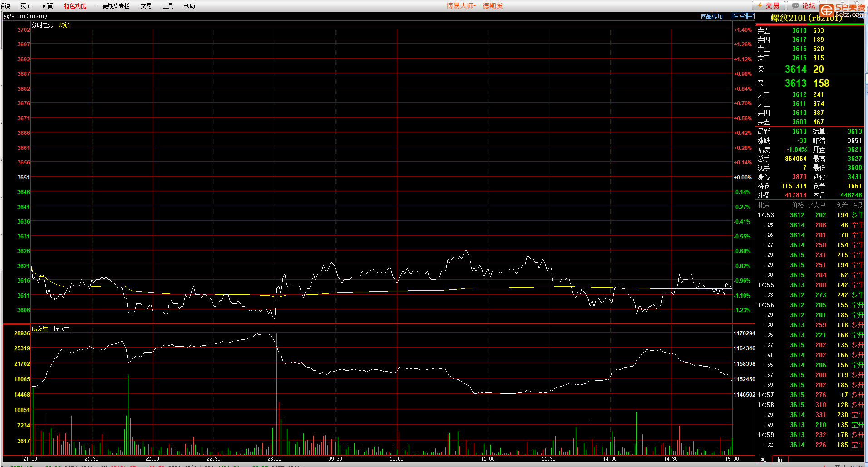This screenshot has height=467, width=868.
Task: Open the 新闻 menu
Action: (48, 6)
